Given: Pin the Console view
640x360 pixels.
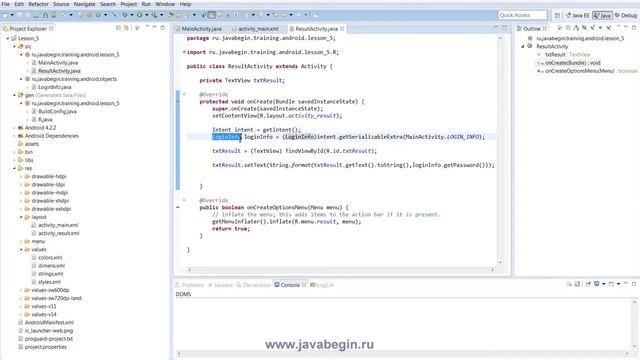Looking at the screenshot, I should pos(588,284).
